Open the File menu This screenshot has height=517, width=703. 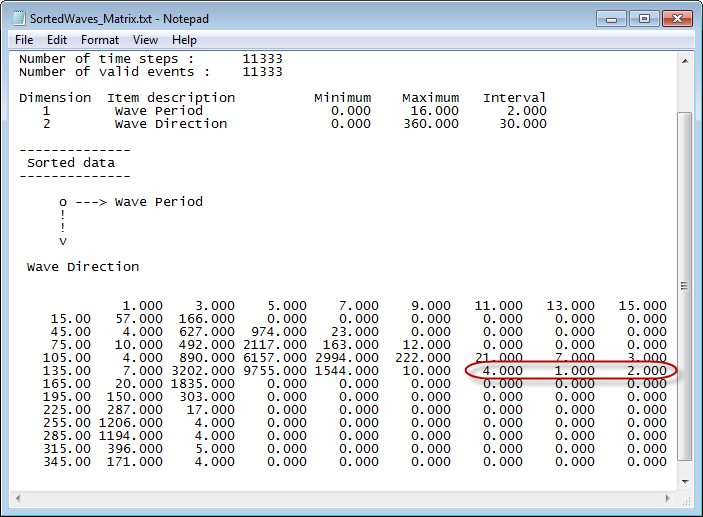pos(24,40)
